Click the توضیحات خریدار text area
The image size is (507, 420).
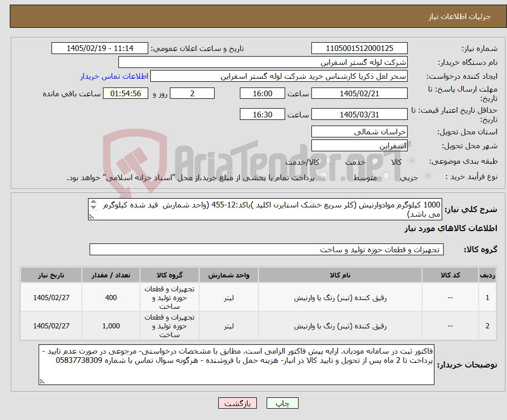pyautogui.click(x=236, y=364)
